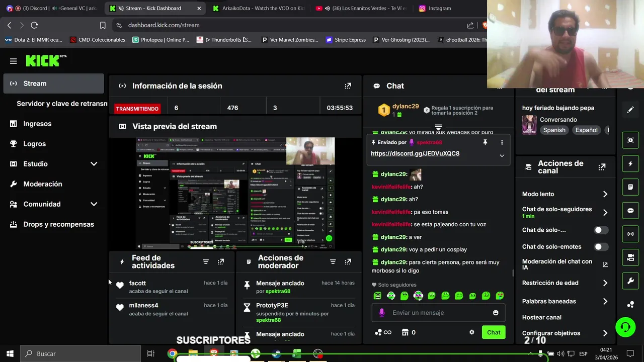Screen dimensions: 644x362
Task: Click Windows Start button
Action: click(10, 353)
